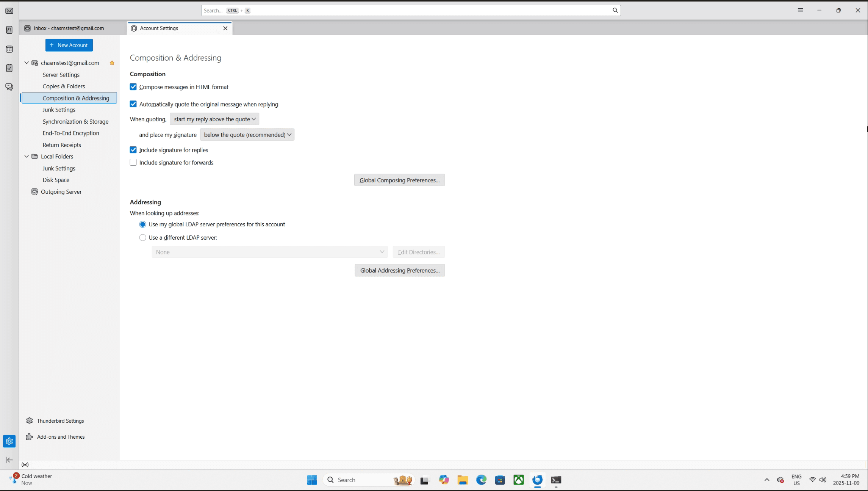Enable Include signature for forwards
The width and height of the screenshot is (868, 491).
pos(133,163)
